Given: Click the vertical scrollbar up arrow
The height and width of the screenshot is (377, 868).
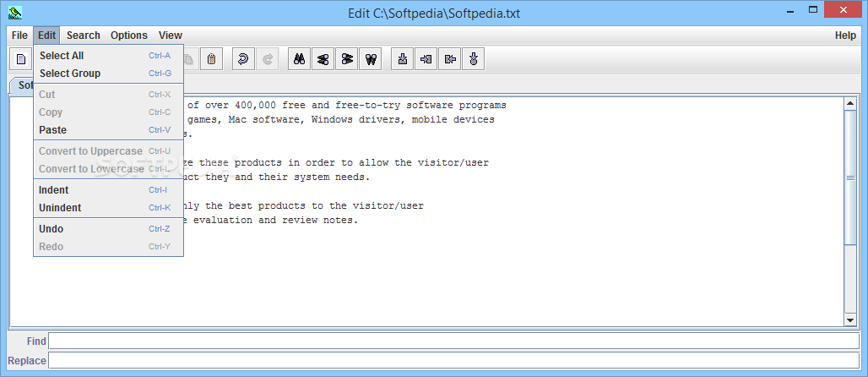Looking at the screenshot, I should tap(850, 104).
